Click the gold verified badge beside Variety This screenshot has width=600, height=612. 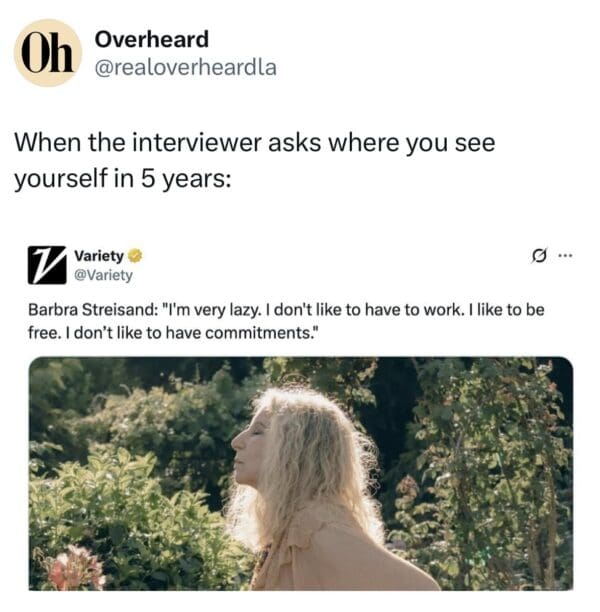tap(135, 256)
